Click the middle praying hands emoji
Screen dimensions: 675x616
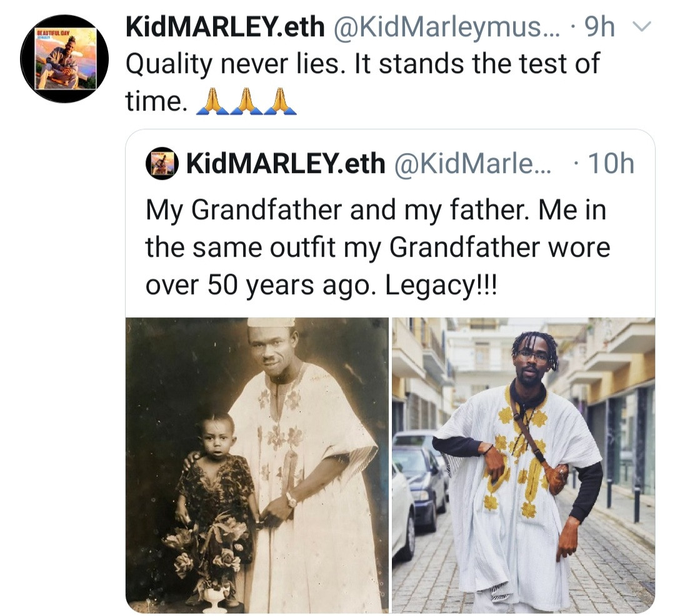pos(246,102)
